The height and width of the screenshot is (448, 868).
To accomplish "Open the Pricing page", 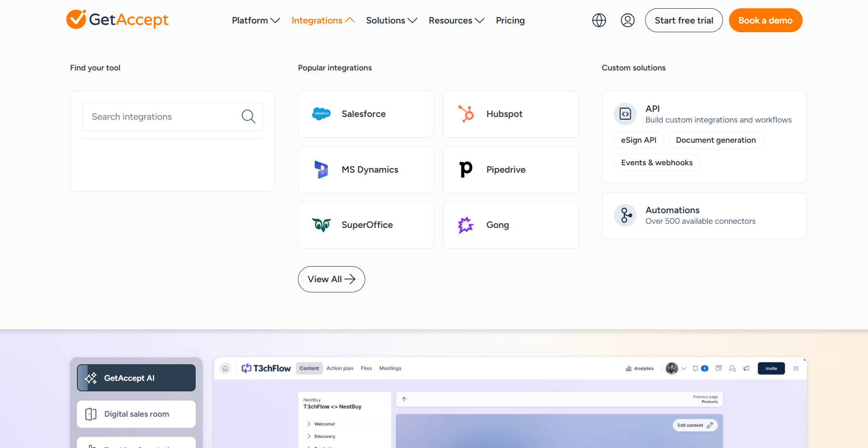I will (510, 20).
